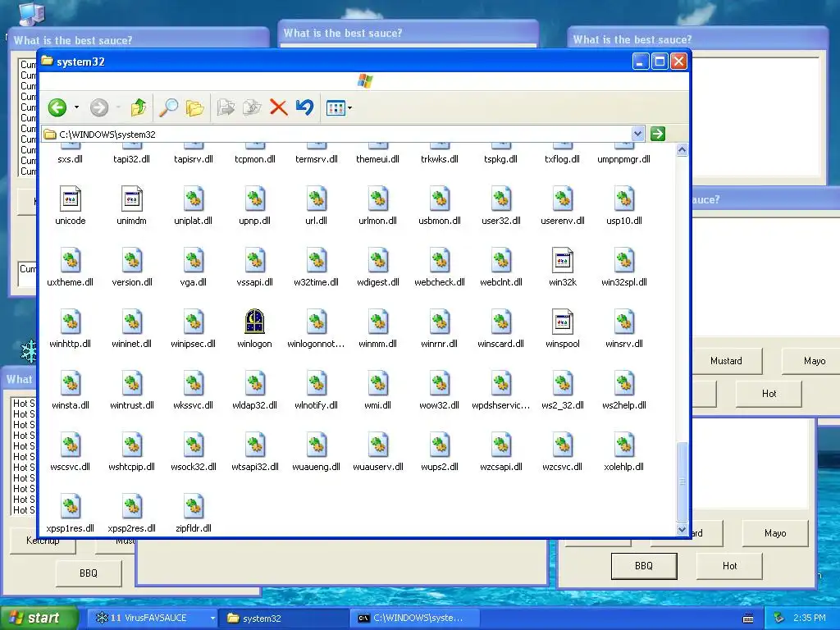Toggle the Folders pane button

tap(194, 107)
